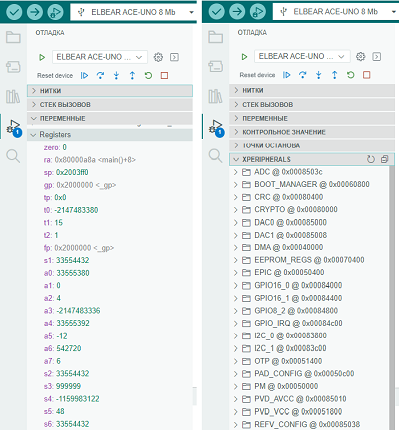This screenshot has width=399, height=430.
Task: Click Step Over icon in right toolbar
Action: point(303,75)
